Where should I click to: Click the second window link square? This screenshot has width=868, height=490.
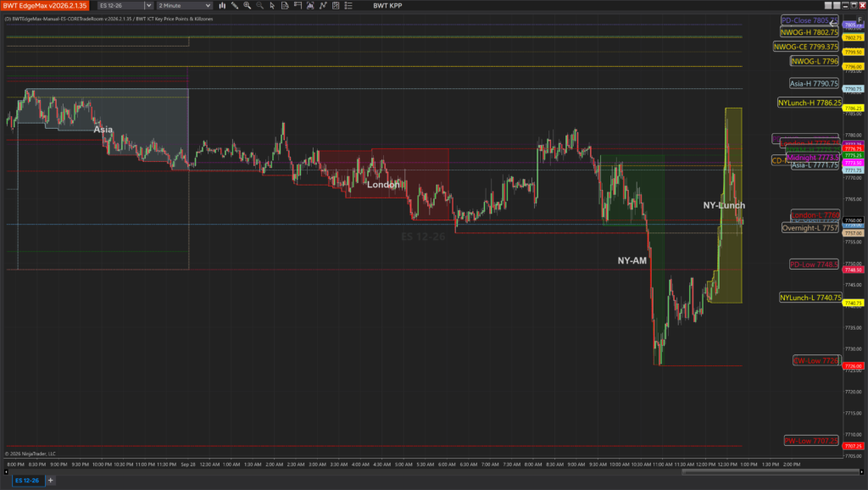(837, 6)
